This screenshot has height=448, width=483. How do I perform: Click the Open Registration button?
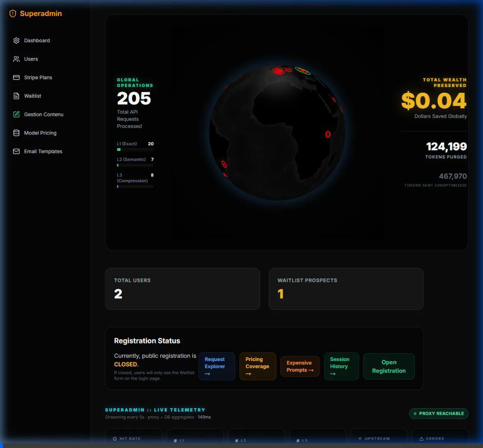click(x=389, y=366)
